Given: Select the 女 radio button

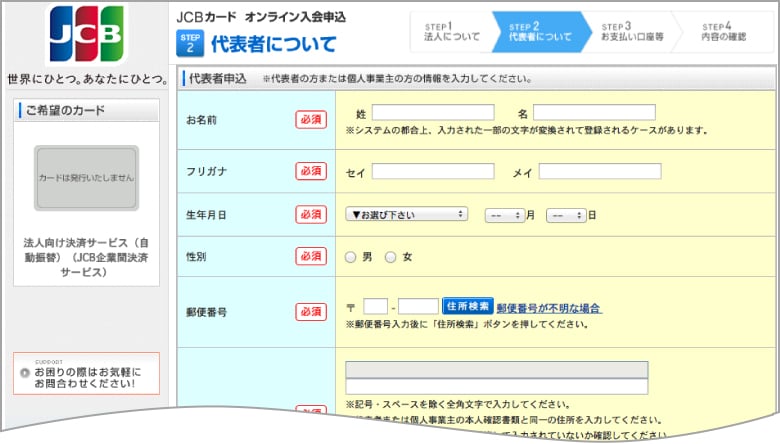Looking at the screenshot, I should (x=391, y=257).
